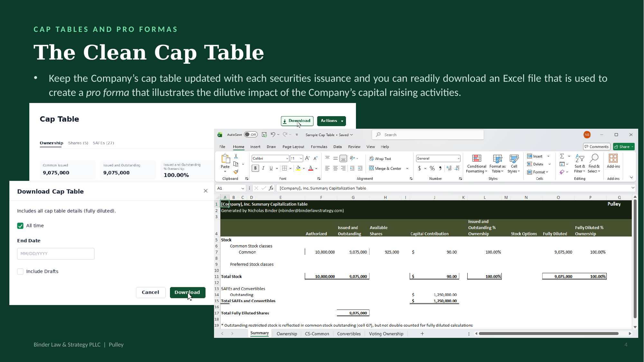Switch to the Page Layout ribbon tab

pyautogui.click(x=293, y=147)
